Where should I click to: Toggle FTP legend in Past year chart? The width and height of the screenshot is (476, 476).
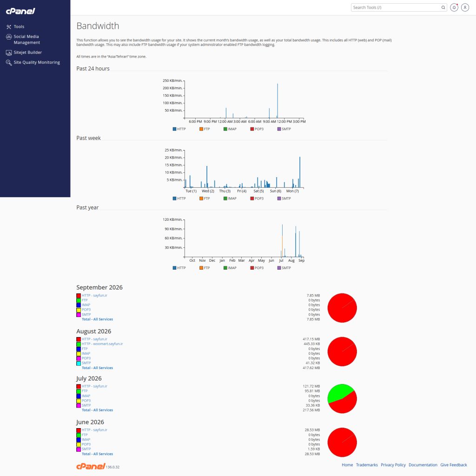point(205,268)
